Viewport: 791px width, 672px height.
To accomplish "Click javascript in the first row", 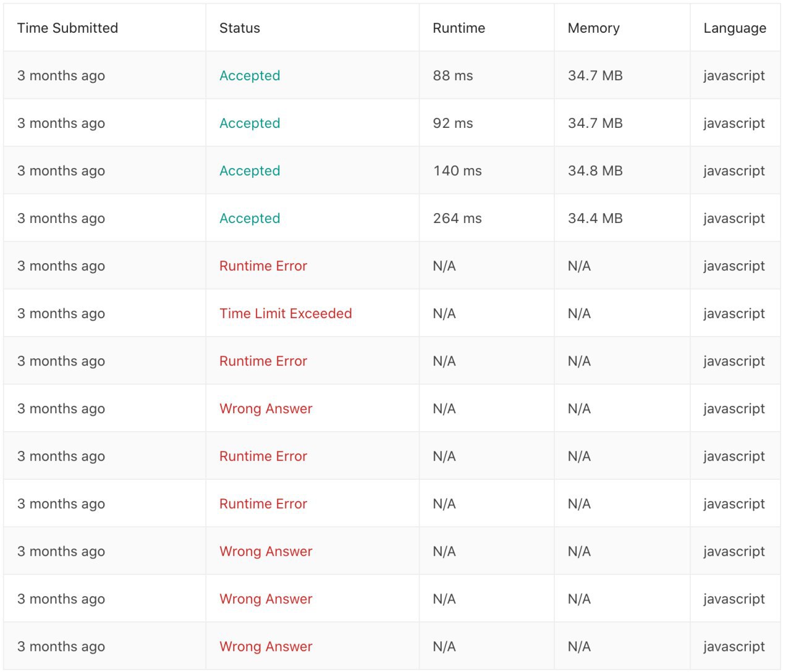I will 734,75.
